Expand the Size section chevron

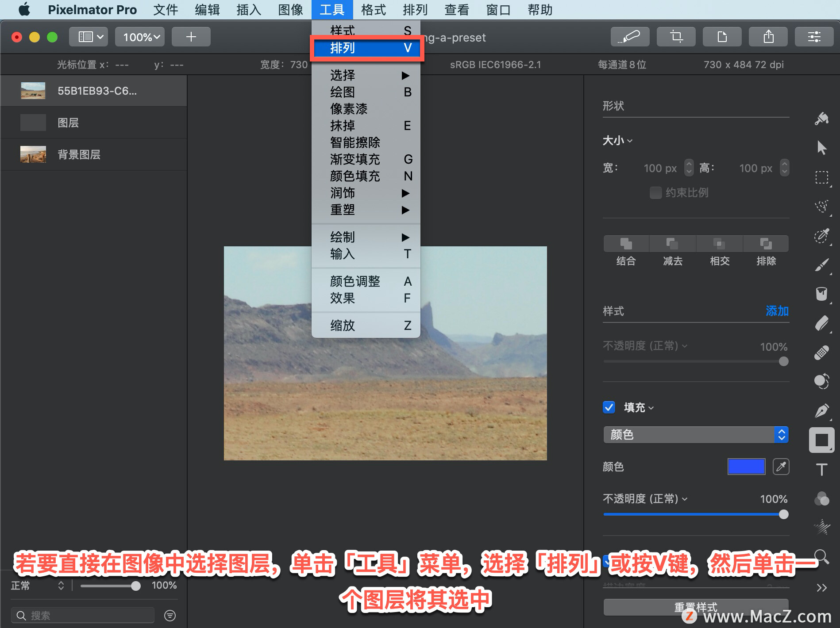(630, 141)
